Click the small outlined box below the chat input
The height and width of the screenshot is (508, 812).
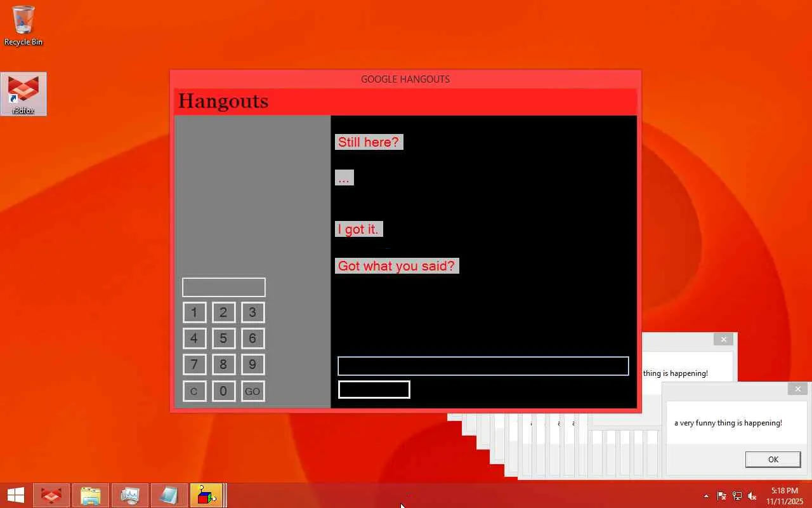[x=374, y=390]
